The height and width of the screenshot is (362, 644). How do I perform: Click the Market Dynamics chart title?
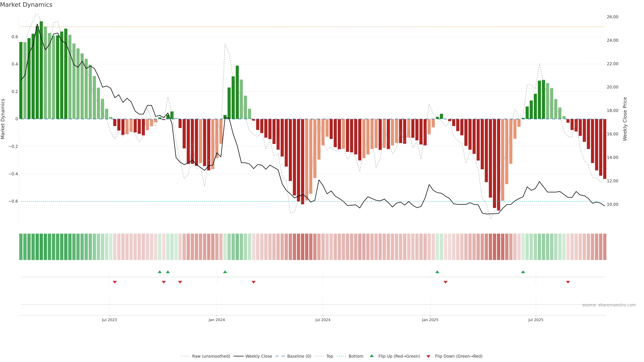[26, 5]
